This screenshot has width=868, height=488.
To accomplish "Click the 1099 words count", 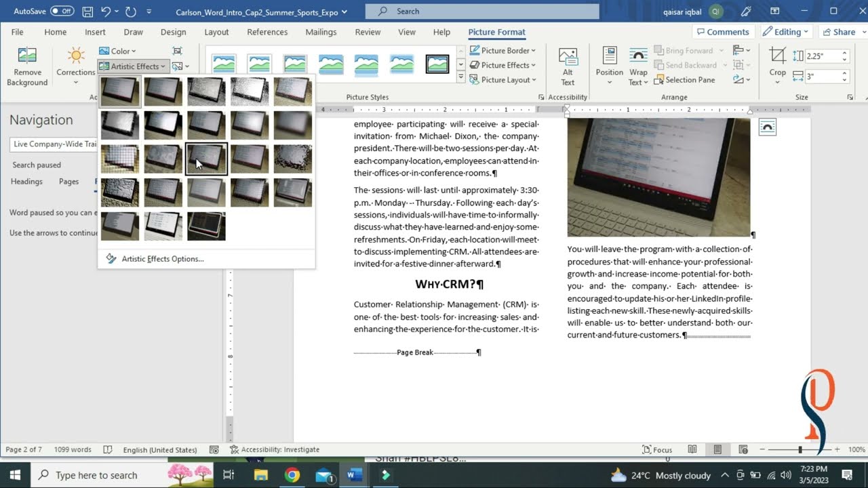I will [x=73, y=449].
